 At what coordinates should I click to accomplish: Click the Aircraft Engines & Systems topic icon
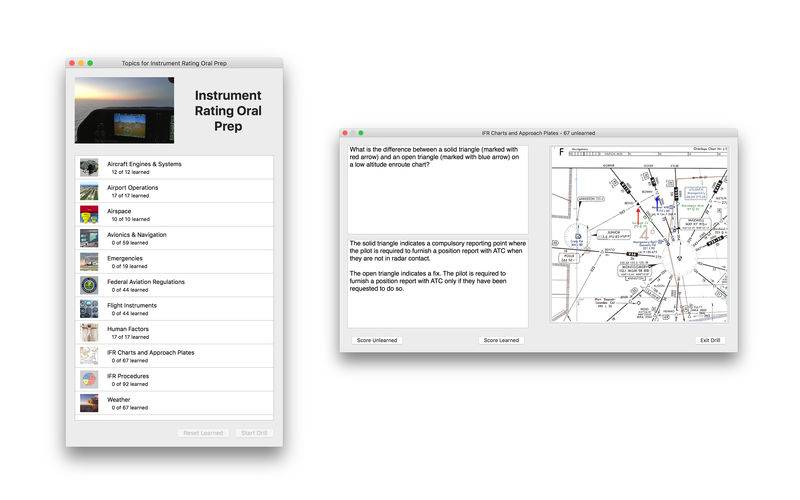click(x=89, y=168)
